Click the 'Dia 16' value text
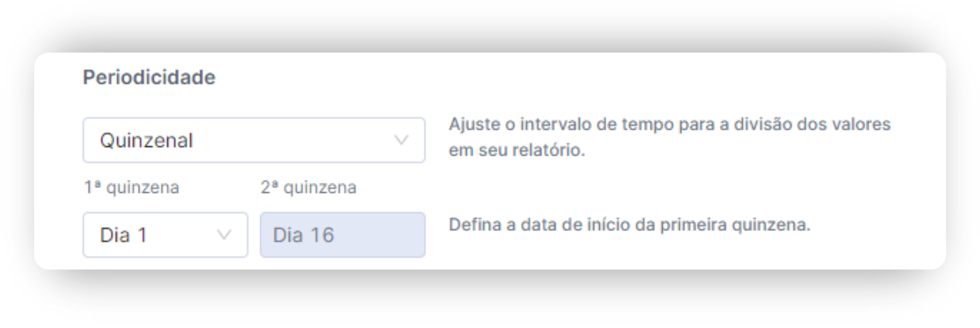This screenshot has height=328, width=980. coord(303,235)
